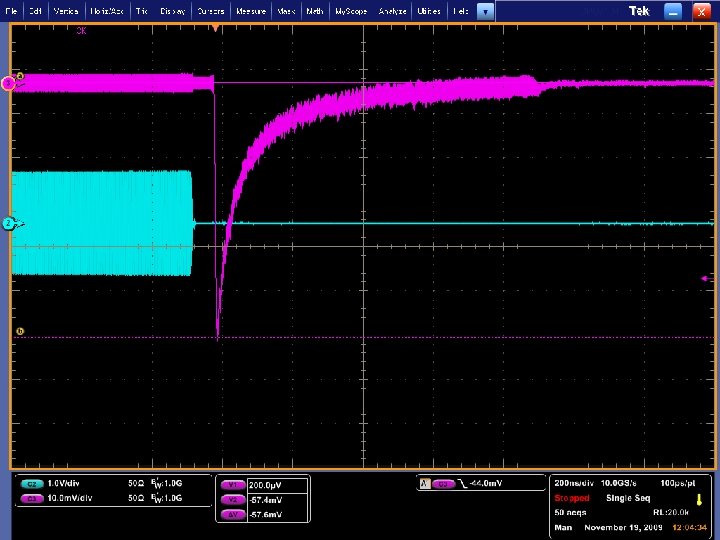Close the Tek oscilloscope window
This screenshot has height=540, width=720.
click(x=701, y=11)
